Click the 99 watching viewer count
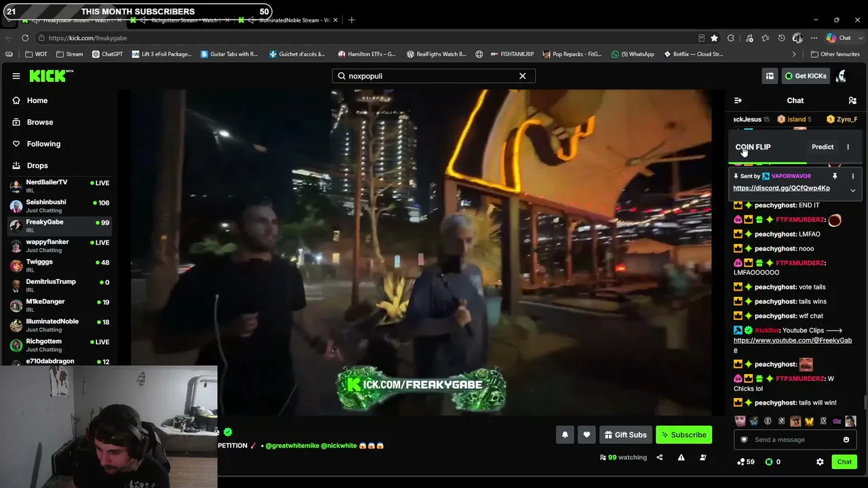Viewport: 868px width, 488px height. (x=623, y=457)
